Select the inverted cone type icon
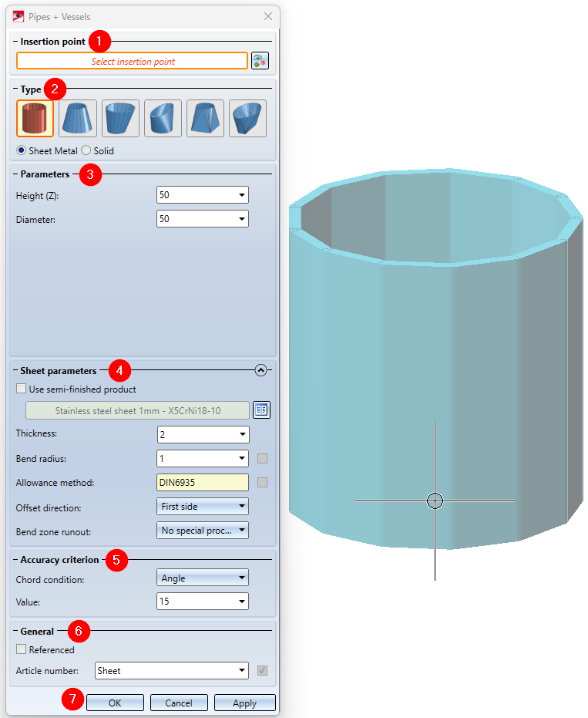 tap(120, 118)
